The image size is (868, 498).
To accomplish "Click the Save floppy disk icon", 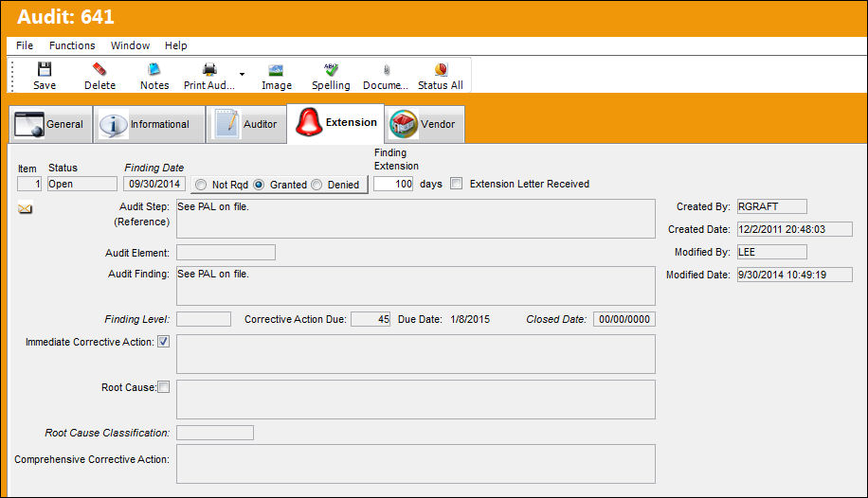I will 45,69.
